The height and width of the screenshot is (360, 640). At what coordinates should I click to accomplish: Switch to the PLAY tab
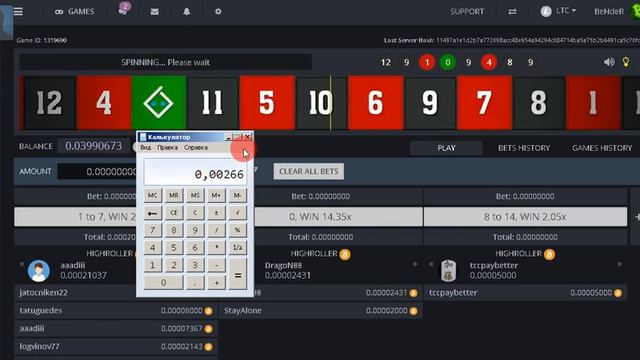point(446,148)
